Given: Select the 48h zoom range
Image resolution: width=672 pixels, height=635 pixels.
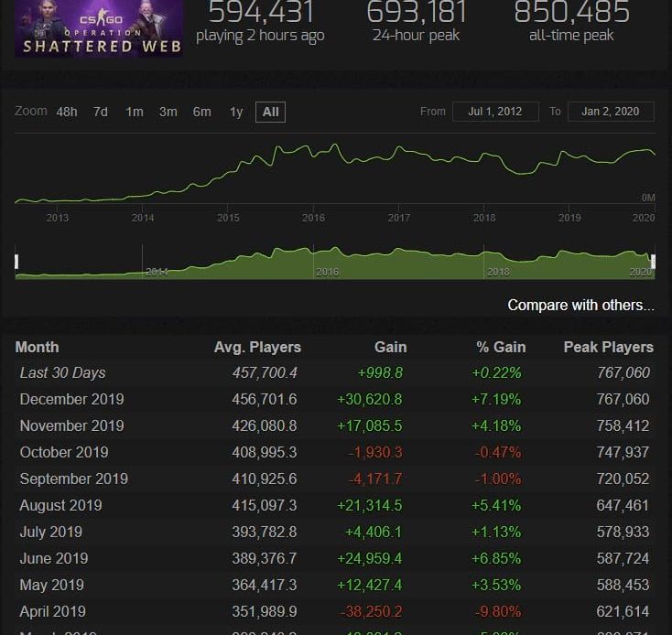Looking at the screenshot, I should point(66,112).
